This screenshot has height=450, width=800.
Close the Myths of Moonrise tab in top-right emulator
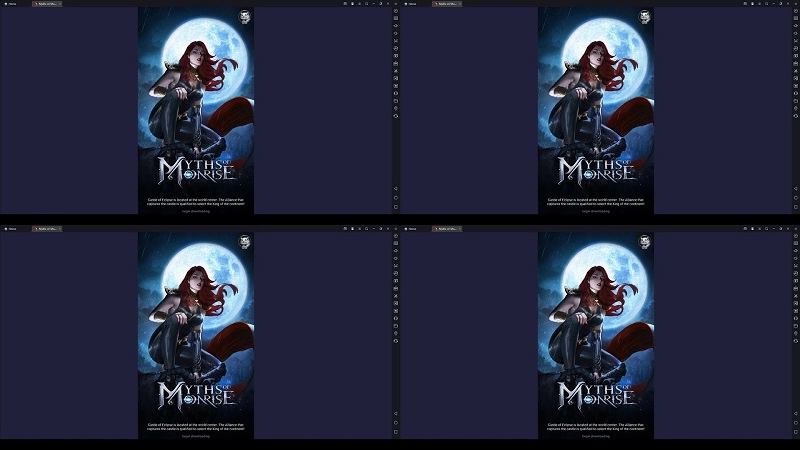tap(460, 4)
